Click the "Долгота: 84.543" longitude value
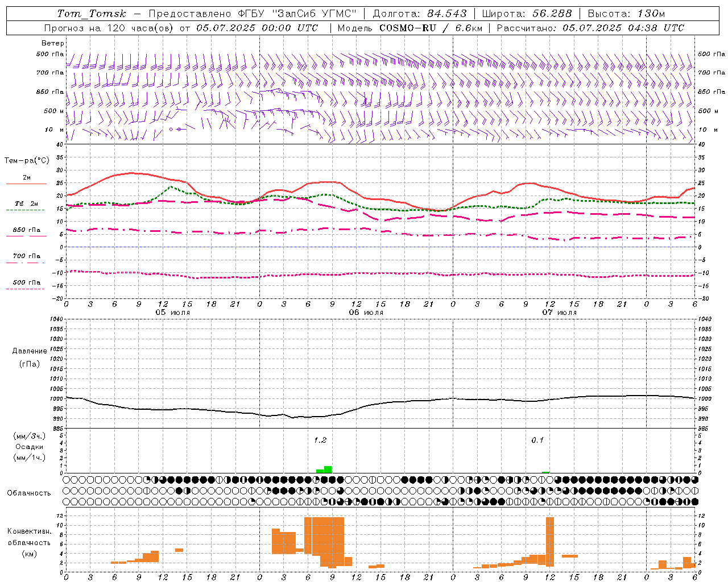Screen dimensions: 728x582 tap(420, 14)
